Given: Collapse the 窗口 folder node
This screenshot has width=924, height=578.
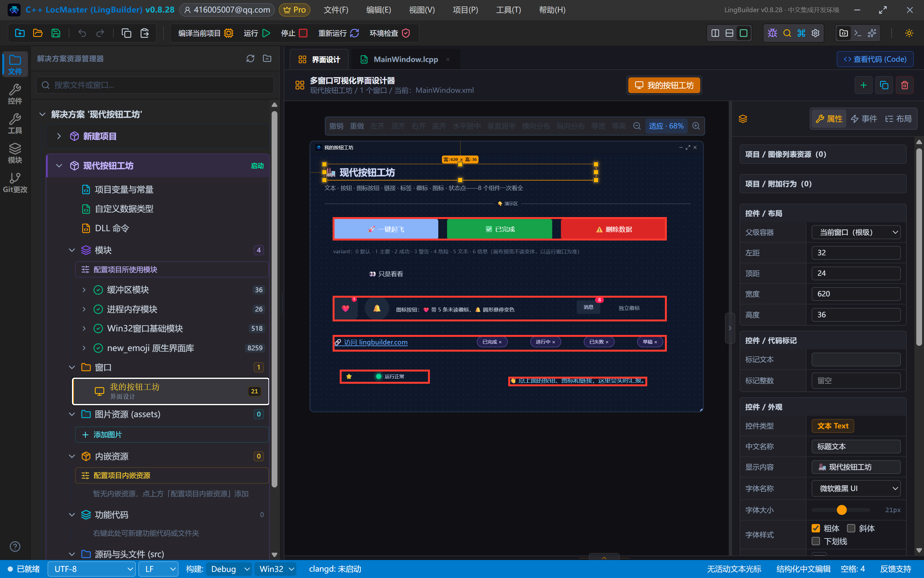Looking at the screenshot, I should coord(72,367).
